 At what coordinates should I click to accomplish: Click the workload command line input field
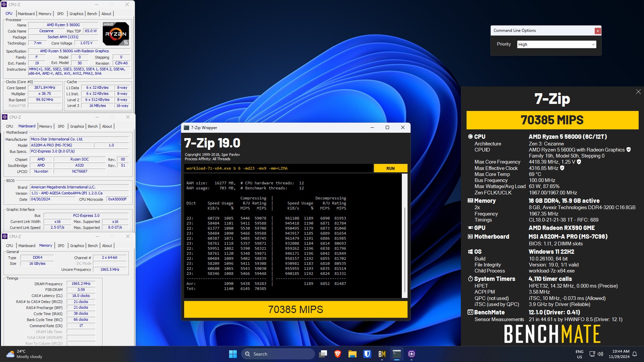tap(278, 168)
